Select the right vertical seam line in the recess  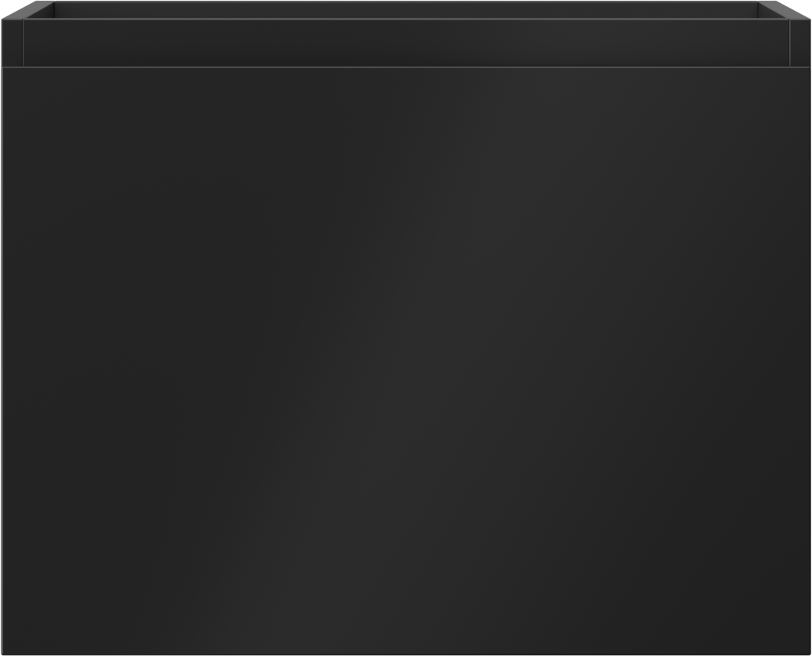pyautogui.click(x=789, y=44)
